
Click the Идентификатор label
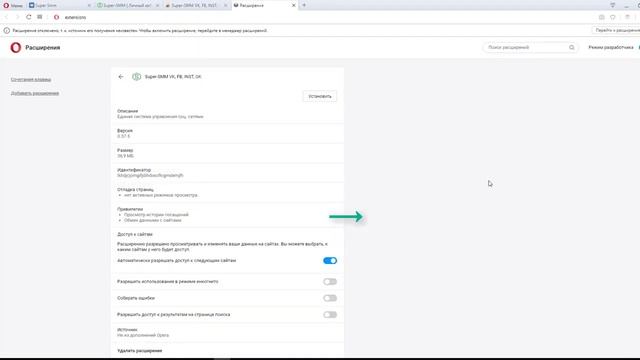click(x=134, y=170)
